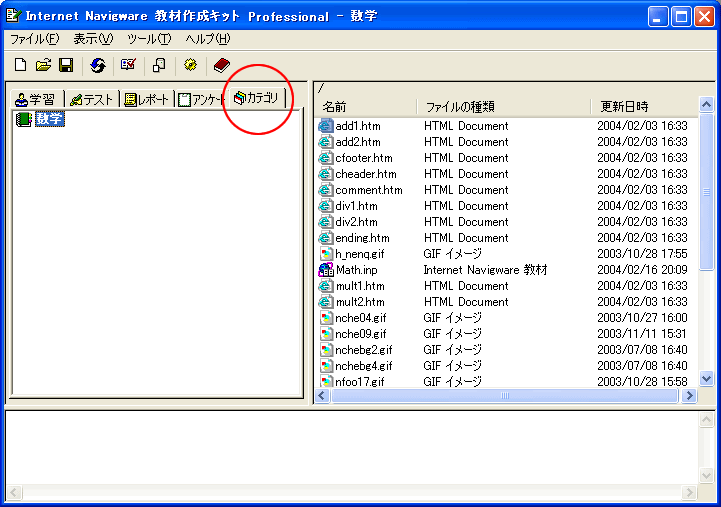Switch to the テスト tab
The height and width of the screenshot is (507, 721).
92,99
